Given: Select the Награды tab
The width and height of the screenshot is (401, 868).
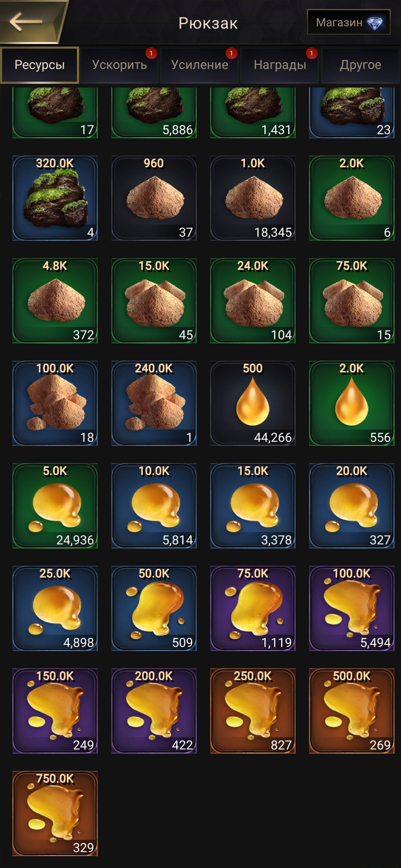Looking at the screenshot, I should [280, 65].
